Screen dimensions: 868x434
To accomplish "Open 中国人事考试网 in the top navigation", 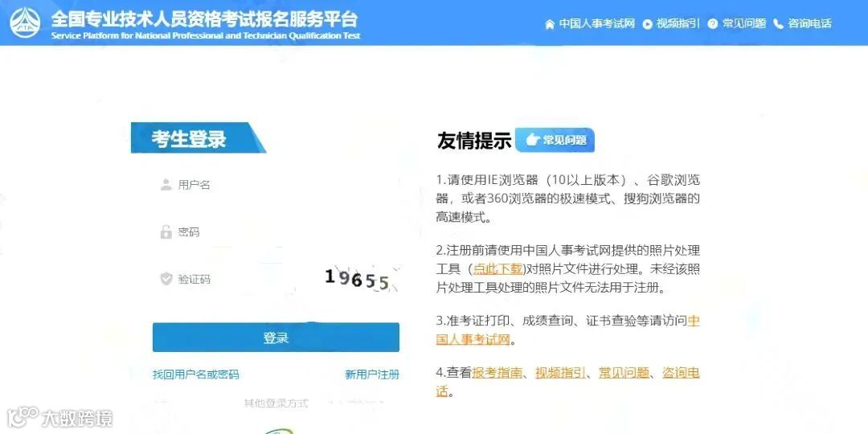I will pos(596,23).
